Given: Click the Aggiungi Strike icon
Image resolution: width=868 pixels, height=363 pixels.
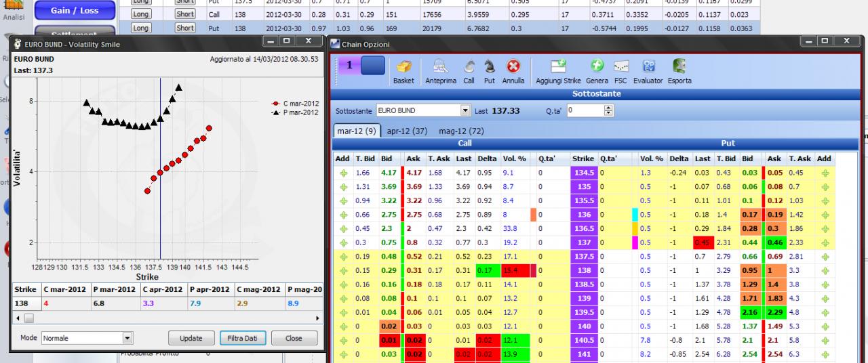Looking at the screenshot, I should 558,67.
